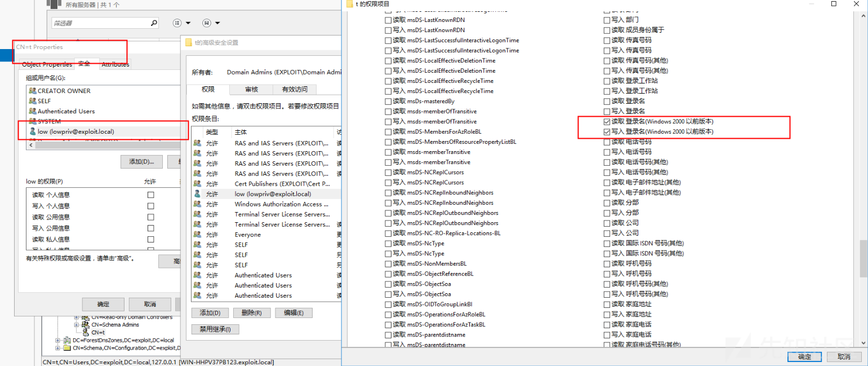Open the 审核 tab
868x366 pixels.
pos(251,89)
